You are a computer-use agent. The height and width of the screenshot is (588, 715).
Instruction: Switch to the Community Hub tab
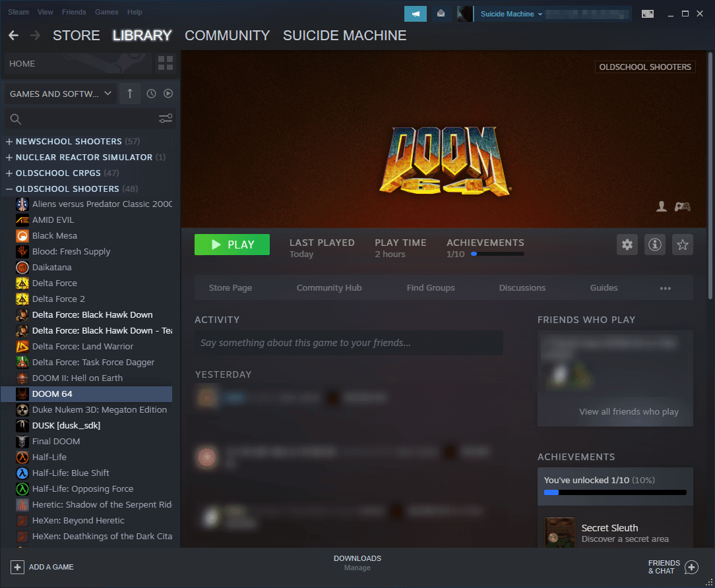329,288
